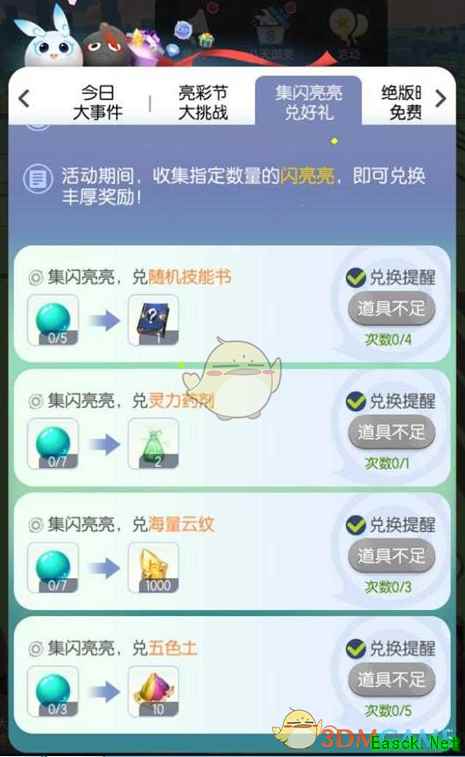Viewport: 465px width, 757px height.
Task: Switch to the 今日大事件 tab
Action: pyautogui.click(x=97, y=102)
